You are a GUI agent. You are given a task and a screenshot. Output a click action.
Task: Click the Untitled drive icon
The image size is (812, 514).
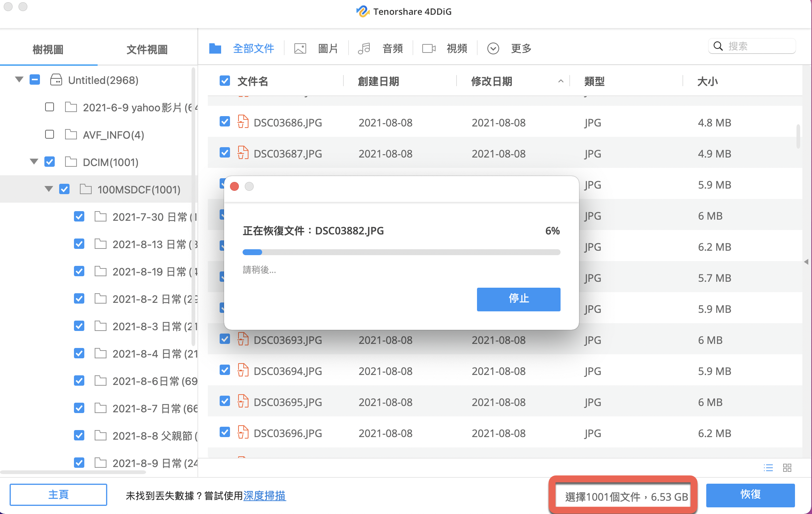point(56,80)
